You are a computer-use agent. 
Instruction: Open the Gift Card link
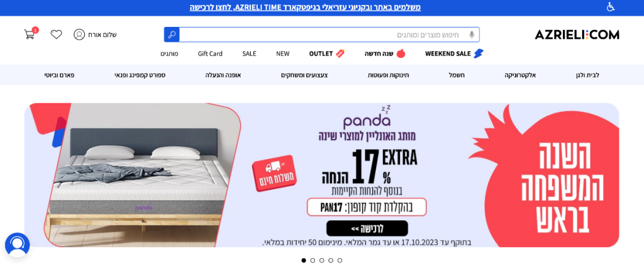tap(210, 54)
